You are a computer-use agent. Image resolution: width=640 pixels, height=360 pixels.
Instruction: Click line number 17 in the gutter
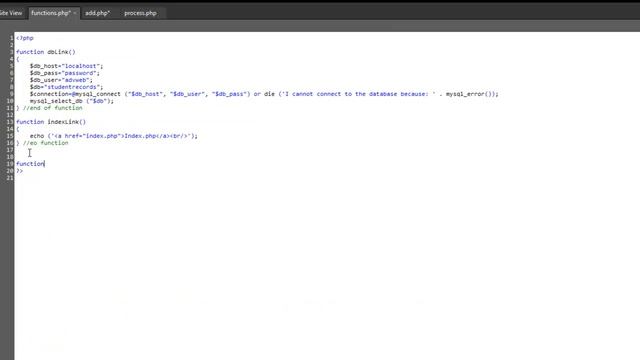(x=10, y=150)
